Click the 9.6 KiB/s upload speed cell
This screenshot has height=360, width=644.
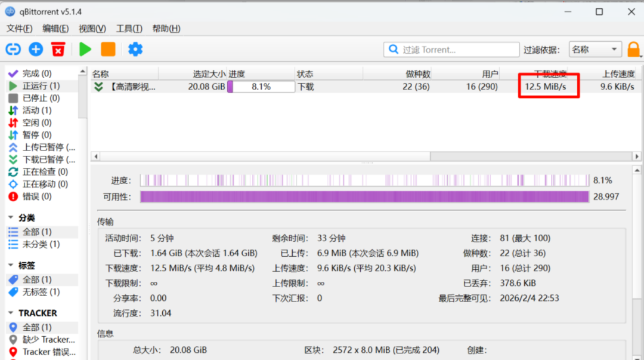(617, 87)
